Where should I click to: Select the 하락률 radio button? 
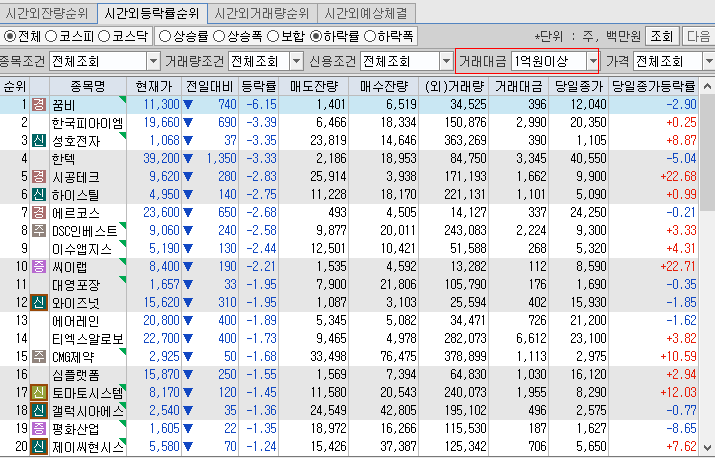point(316,36)
